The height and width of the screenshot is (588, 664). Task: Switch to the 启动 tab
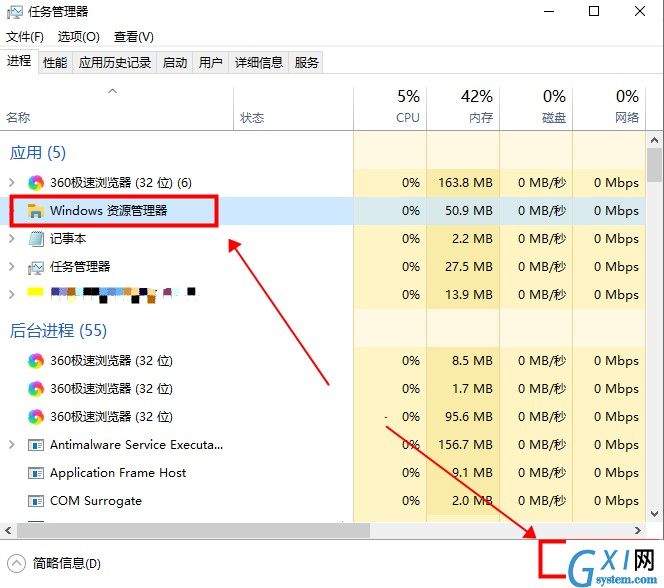click(x=175, y=63)
